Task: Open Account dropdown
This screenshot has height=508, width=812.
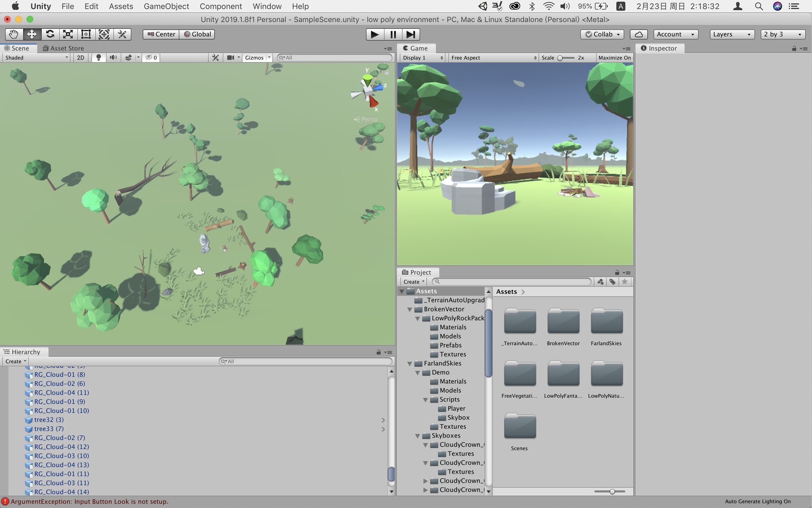Action: [x=676, y=35]
